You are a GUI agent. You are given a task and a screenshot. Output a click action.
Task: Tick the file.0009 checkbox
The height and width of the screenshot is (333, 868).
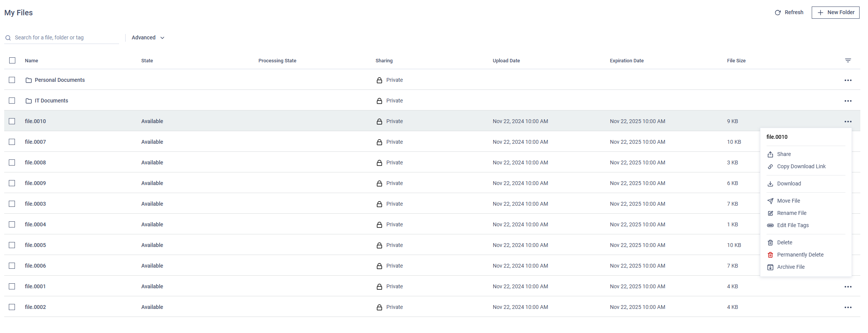[x=12, y=183]
